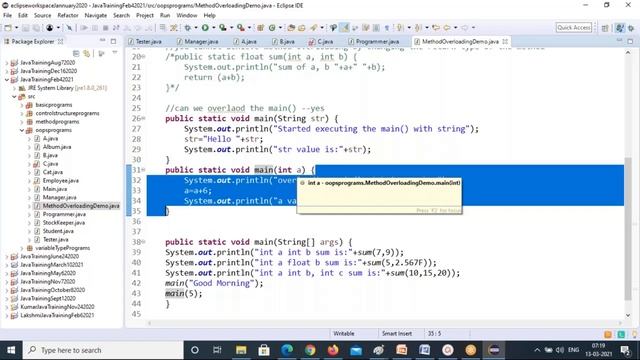Click the Quick Access search field
This screenshot has height=360, width=640.
tap(574, 27)
